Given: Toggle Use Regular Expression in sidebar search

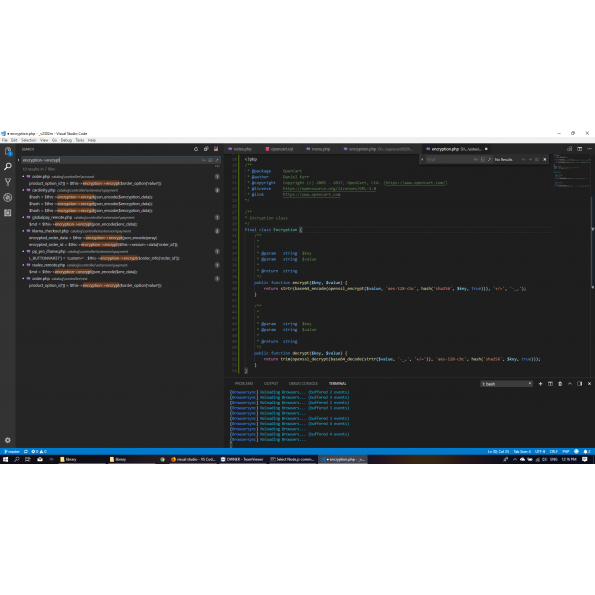Looking at the screenshot, I should point(217,160).
